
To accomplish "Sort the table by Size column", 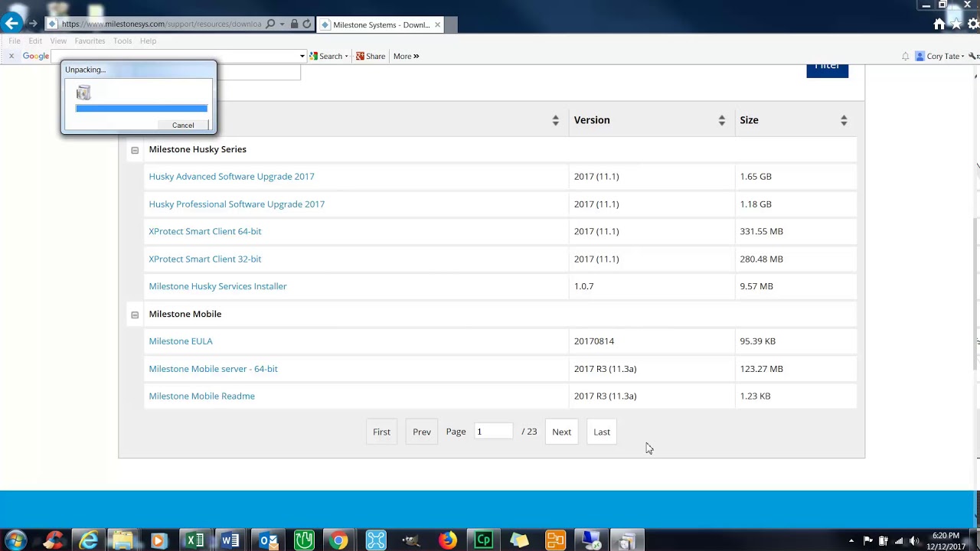I will tap(844, 120).
